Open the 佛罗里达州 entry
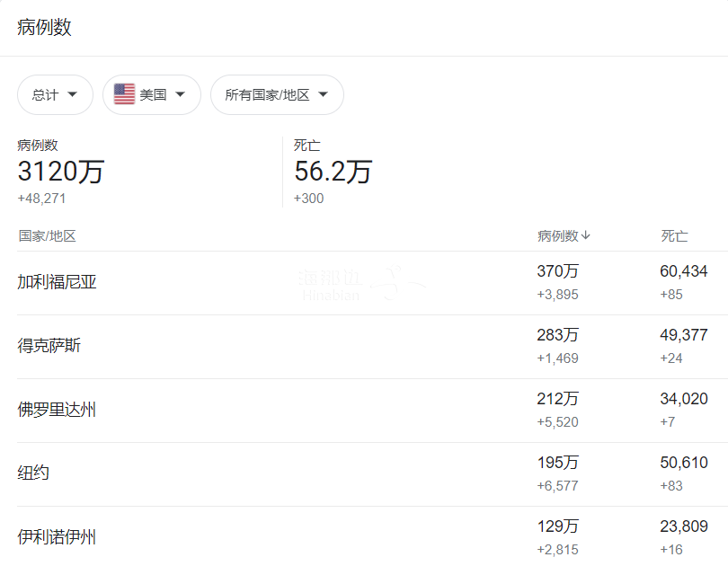This screenshot has height=566, width=728. pyautogui.click(x=57, y=410)
